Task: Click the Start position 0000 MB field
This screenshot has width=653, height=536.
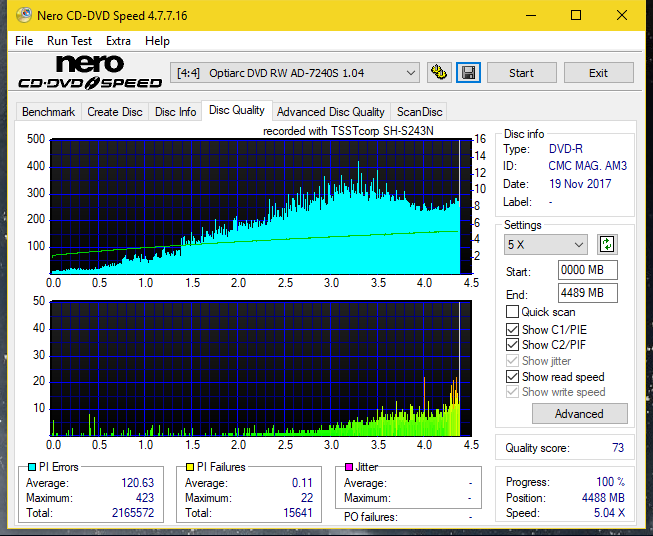Action: pyautogui.click(x=587, y=270)
